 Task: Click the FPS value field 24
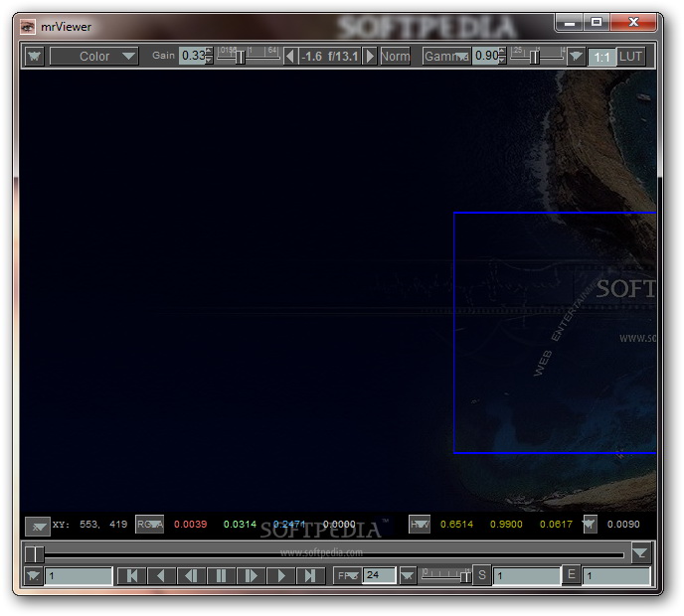(x=380, y=575)
